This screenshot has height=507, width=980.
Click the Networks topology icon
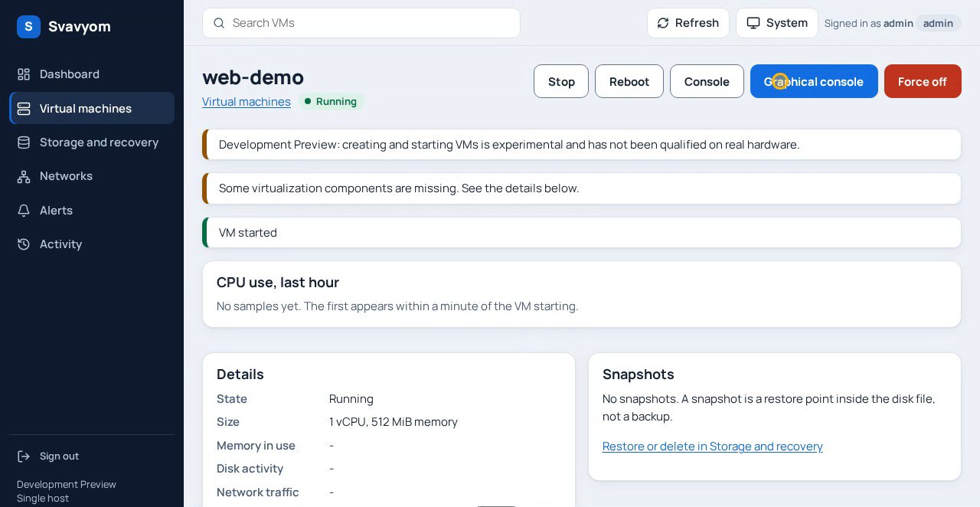(24, 176)
